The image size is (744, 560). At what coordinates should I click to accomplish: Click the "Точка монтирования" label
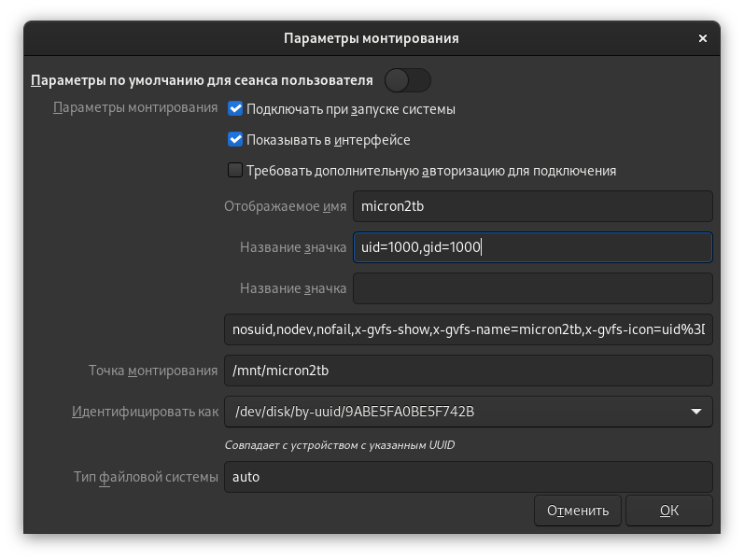click(x=153, y=371)
